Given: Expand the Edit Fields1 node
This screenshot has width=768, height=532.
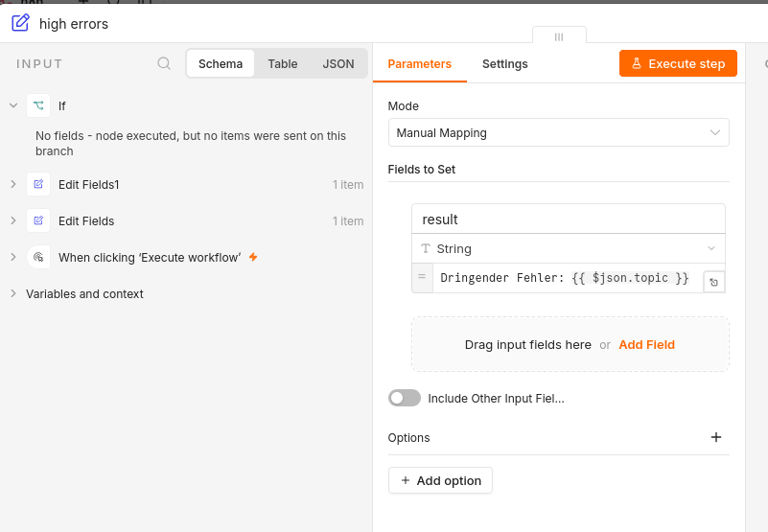Looking at the screenshot, I should (13, 184).
